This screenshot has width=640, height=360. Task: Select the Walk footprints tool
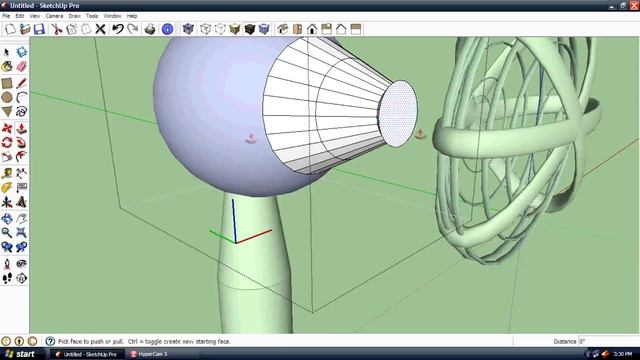click(7, 278)
